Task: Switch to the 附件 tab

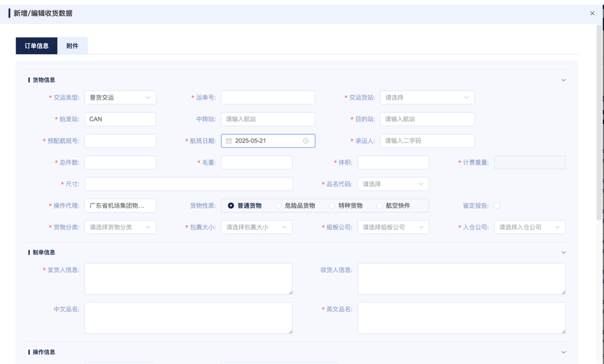Action: (x=72, y=46)
